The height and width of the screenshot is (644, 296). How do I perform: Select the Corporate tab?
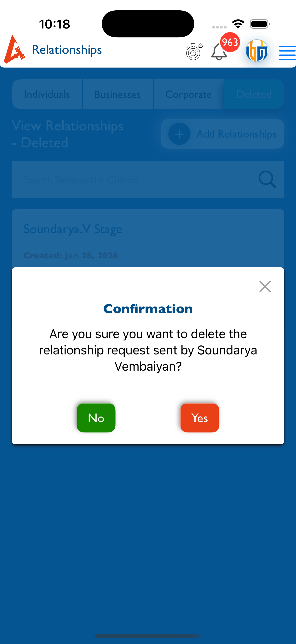click(188, 94)
